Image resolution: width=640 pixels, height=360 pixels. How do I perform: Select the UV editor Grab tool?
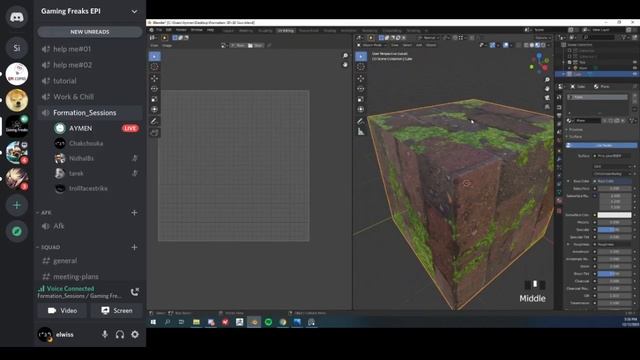pos(154,133)
